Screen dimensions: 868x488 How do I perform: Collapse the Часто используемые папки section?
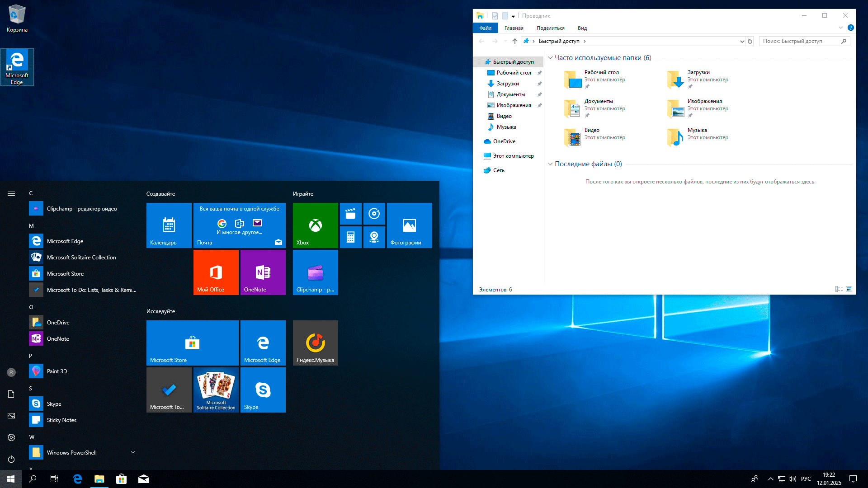[550, 58]
